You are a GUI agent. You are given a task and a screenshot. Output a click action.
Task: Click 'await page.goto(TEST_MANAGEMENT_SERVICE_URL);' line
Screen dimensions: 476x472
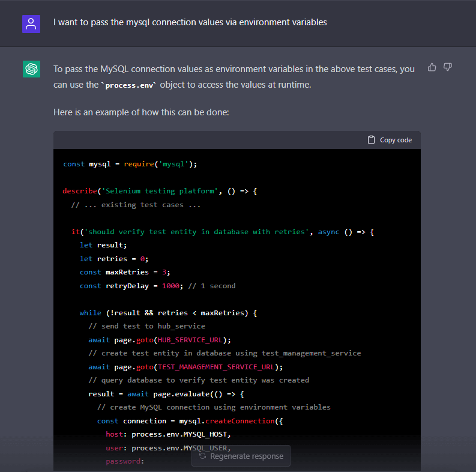185,368
